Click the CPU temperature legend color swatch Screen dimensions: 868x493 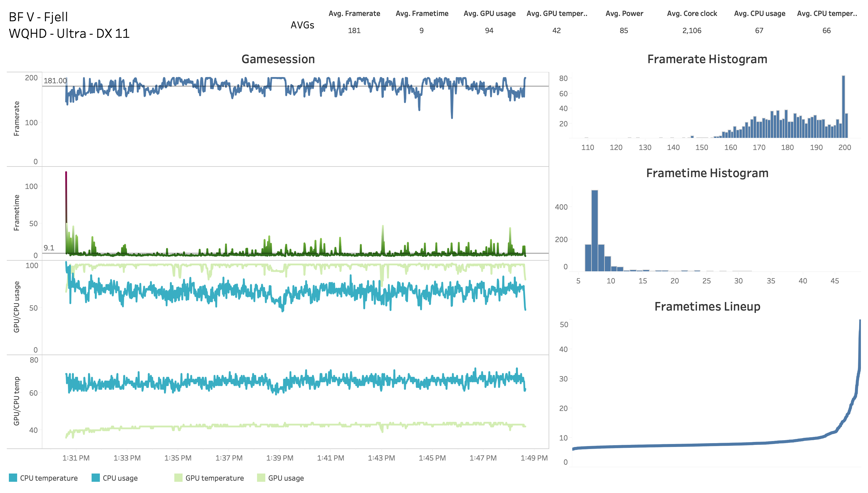pyautogui.click(x=13, y=478)
